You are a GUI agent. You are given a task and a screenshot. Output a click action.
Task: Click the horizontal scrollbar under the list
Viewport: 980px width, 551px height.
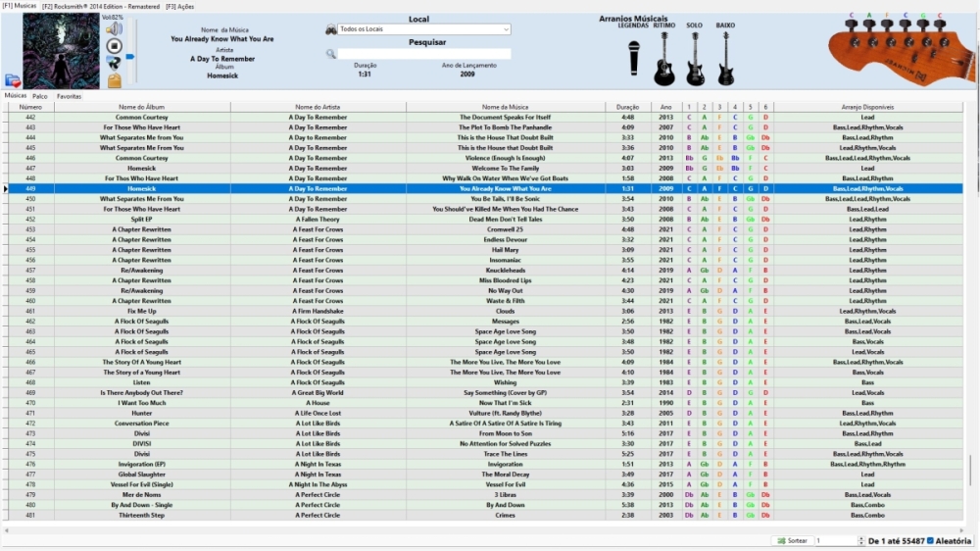pos(484,529)
